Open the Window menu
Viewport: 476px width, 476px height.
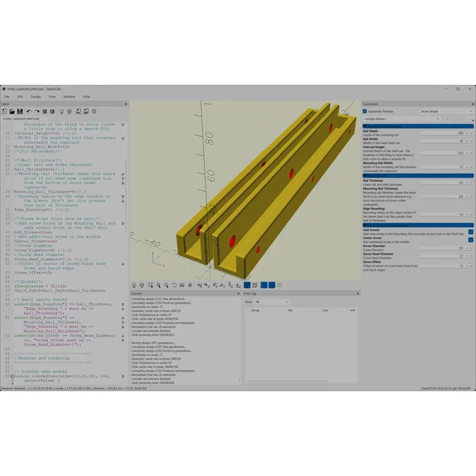(x=69, y=97)
